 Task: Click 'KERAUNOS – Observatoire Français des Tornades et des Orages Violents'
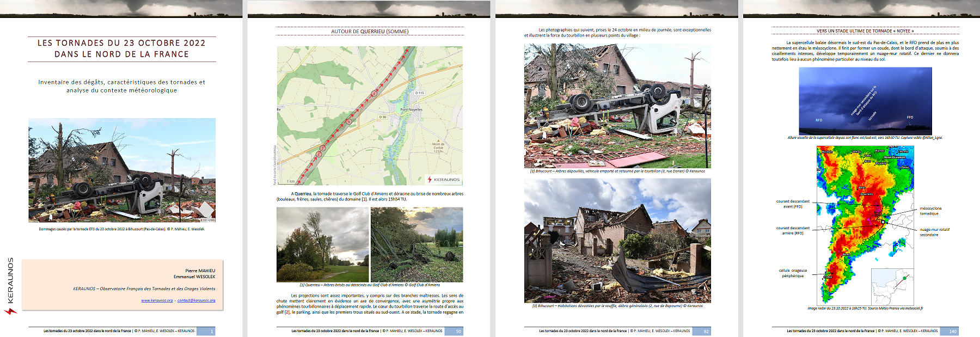point(144,289)
